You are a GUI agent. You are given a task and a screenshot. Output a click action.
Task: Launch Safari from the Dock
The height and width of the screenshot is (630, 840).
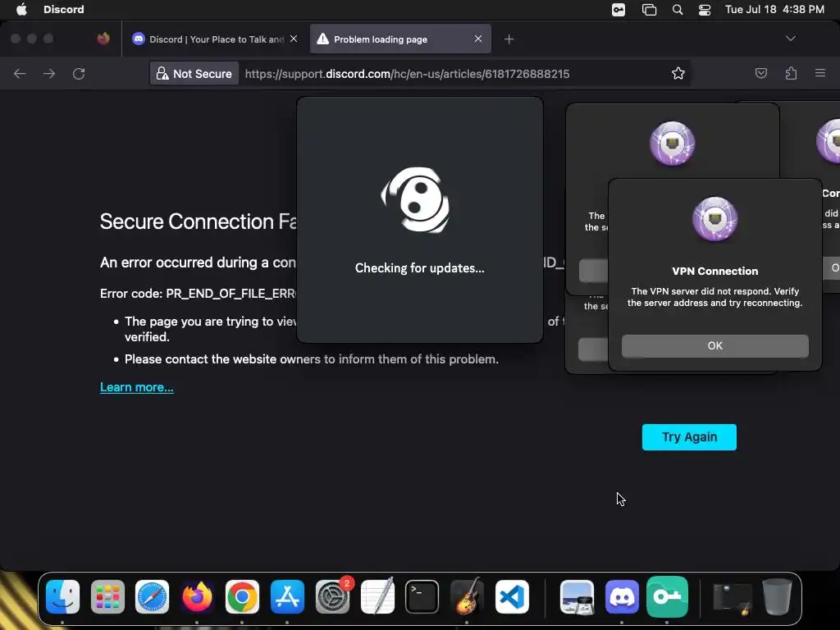point(152,597)
